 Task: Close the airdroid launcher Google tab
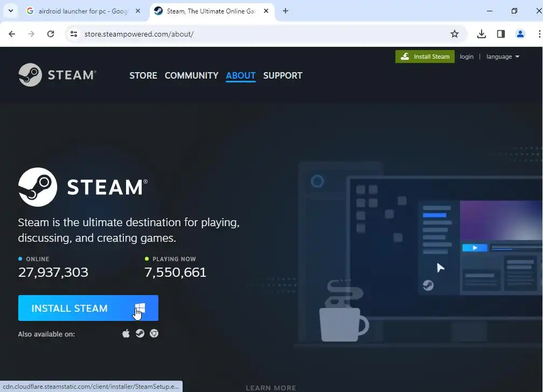(x=138, y=11)
